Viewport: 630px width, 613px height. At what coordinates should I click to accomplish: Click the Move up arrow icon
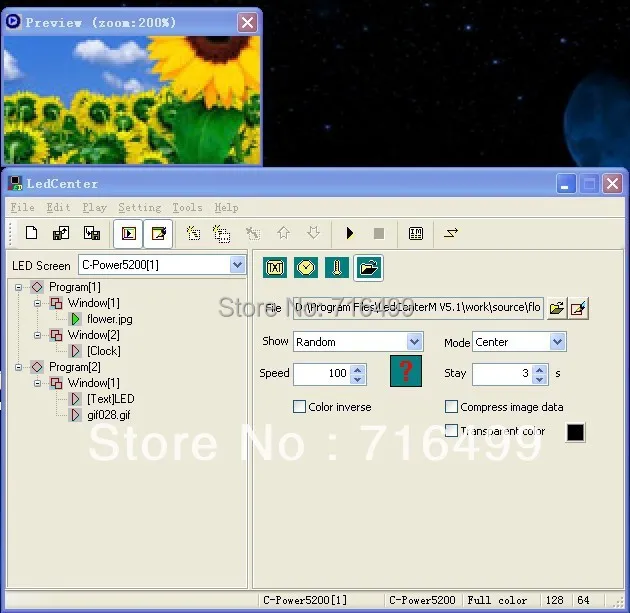point(284,233)
